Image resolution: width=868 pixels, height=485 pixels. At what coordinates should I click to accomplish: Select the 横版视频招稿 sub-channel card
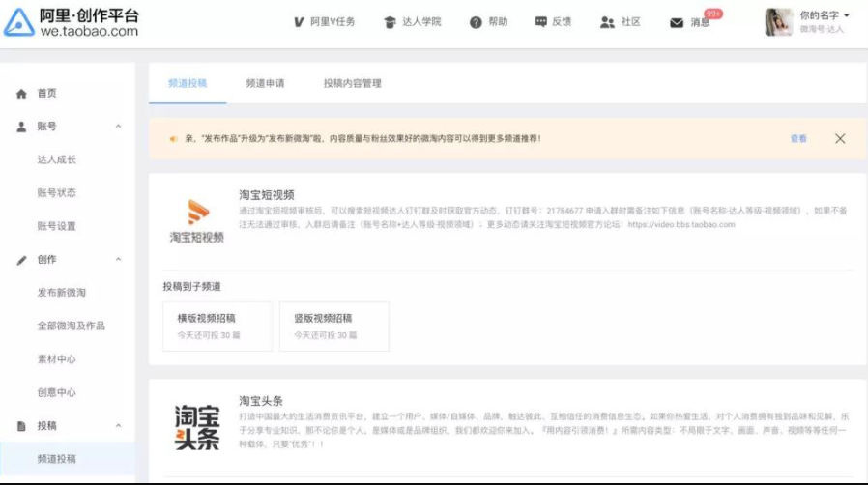(217, 327)
